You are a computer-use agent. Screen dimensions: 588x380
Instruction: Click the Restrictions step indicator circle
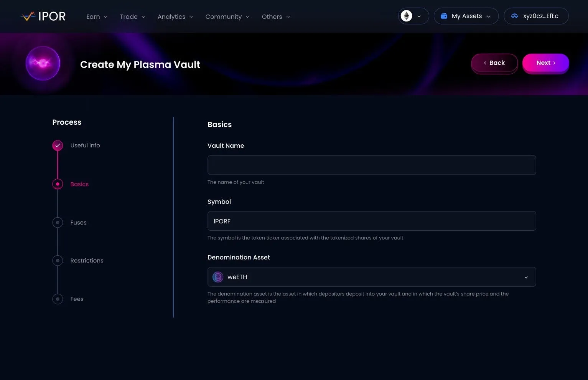tap(58, 261)
